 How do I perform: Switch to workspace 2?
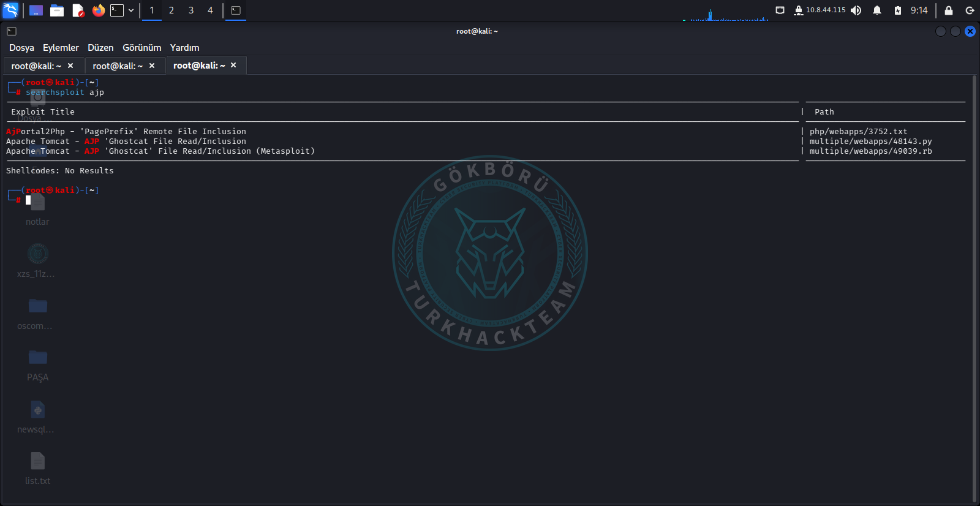point(171,10)
